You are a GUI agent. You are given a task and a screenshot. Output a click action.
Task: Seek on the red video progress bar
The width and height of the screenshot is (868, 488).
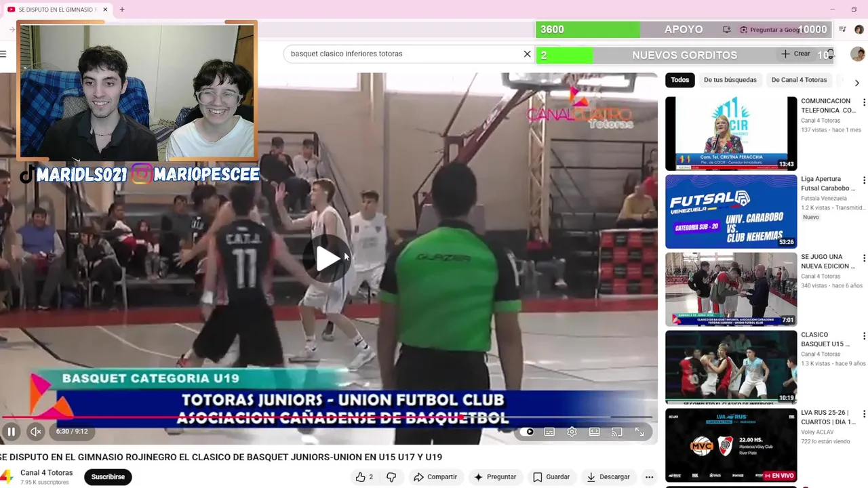click(x=327, y=418)
